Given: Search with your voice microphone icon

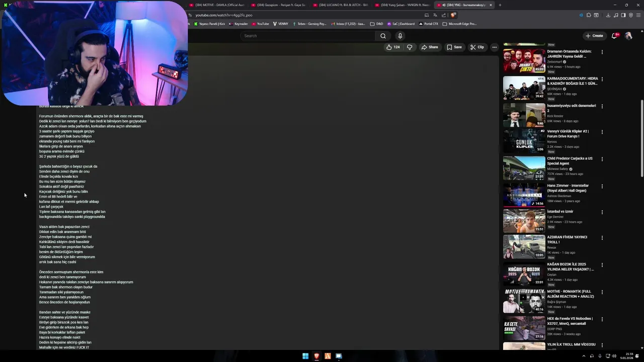Looking at the screenshot, I should [400, 36].
